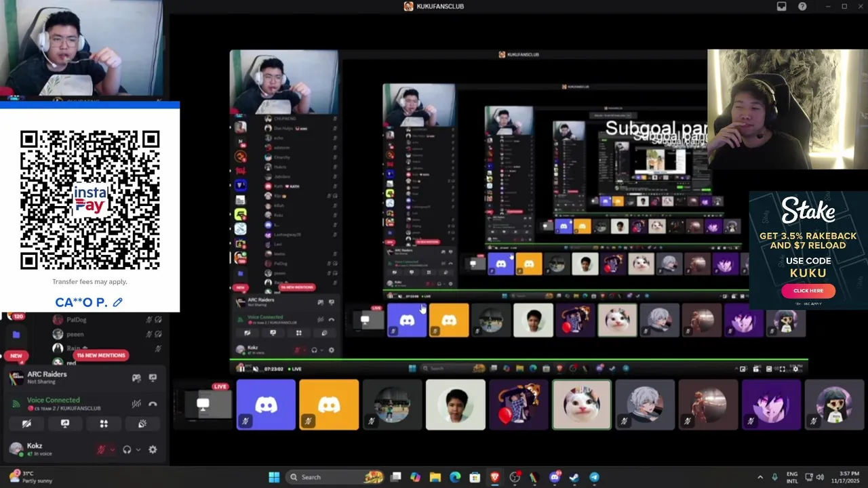
Task: Open ARC Raiders from taskbar
Action: click(x=534, y=477)
